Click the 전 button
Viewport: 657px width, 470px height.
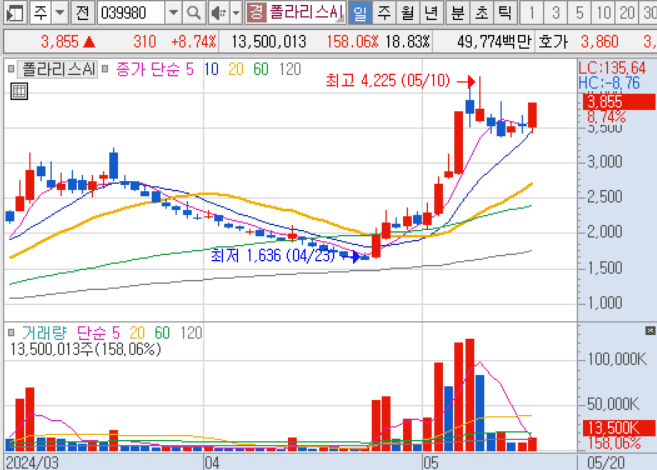tap(82, 13)
